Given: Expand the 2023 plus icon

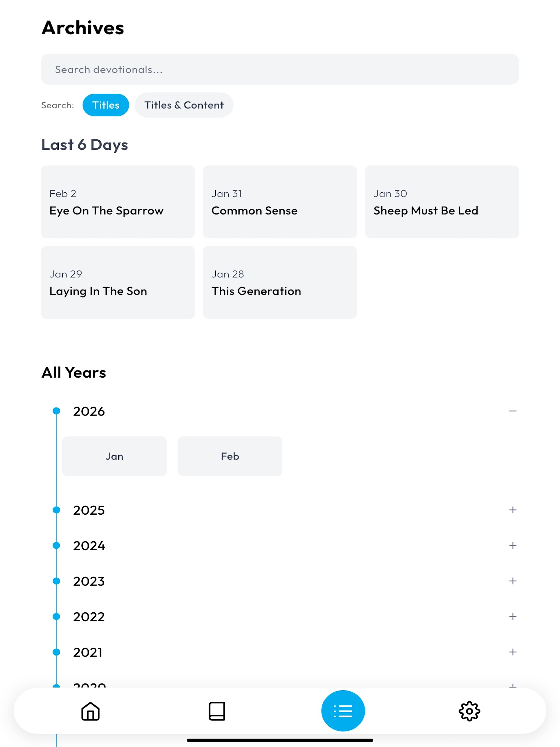Looking at the screenshot, I should pos(513,581).
